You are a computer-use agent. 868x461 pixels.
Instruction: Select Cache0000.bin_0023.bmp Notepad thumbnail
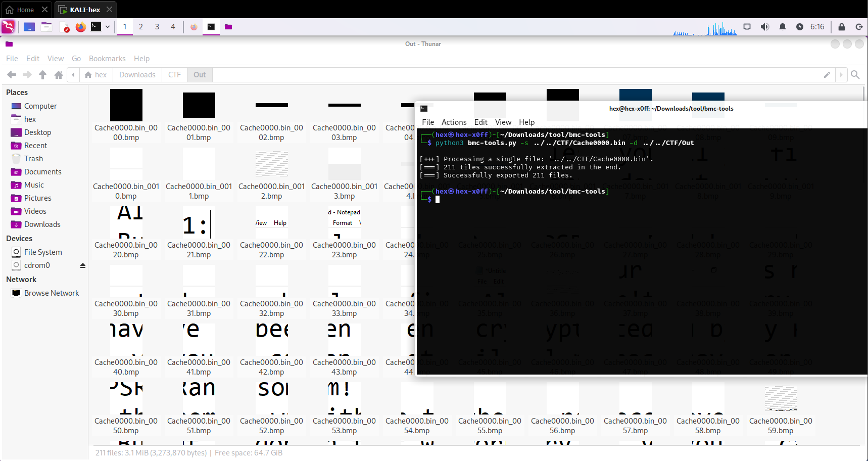(x=345, y=222)
